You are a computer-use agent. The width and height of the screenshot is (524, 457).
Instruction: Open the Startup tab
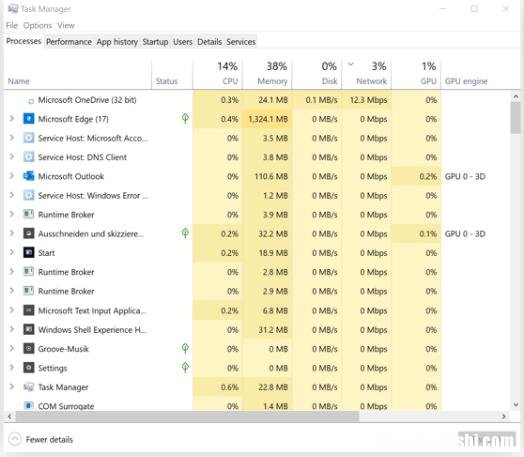point(155,42)
